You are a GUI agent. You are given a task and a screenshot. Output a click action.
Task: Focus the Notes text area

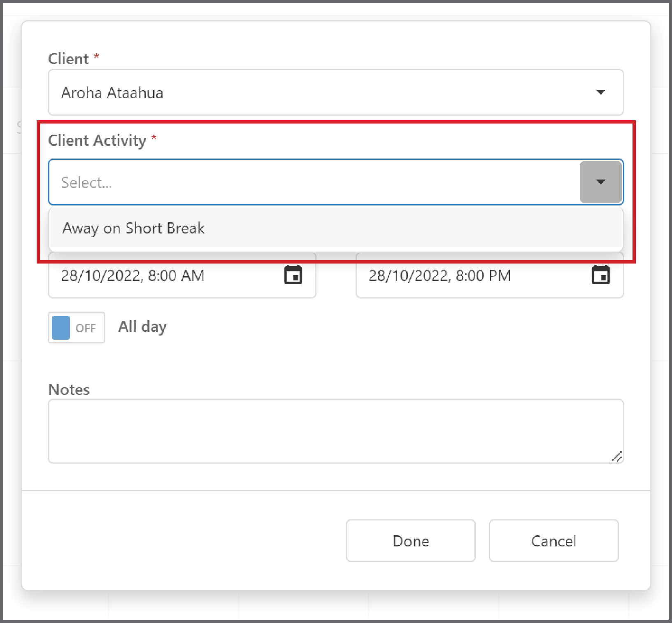tap(336, 431)
